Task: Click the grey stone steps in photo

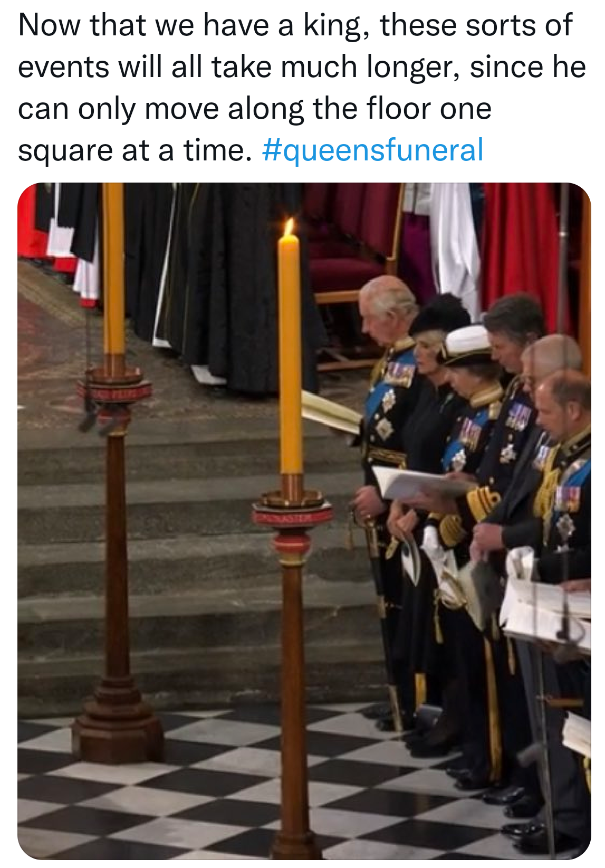Action: click(x=195, y=554)
